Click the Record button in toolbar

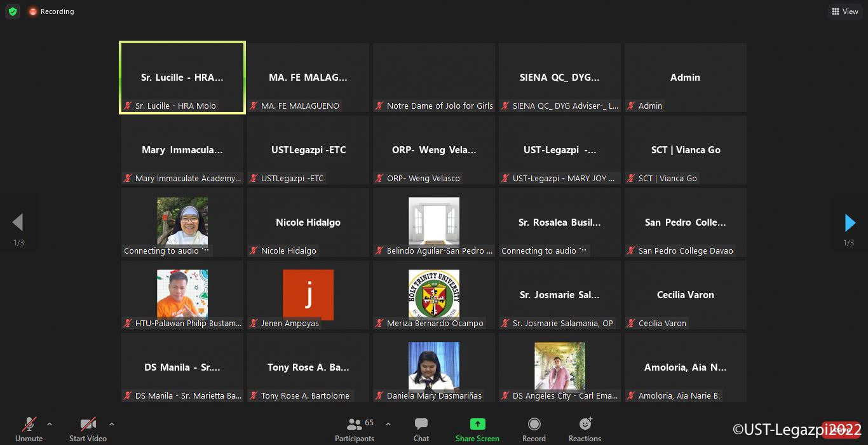tap(534, 428)
